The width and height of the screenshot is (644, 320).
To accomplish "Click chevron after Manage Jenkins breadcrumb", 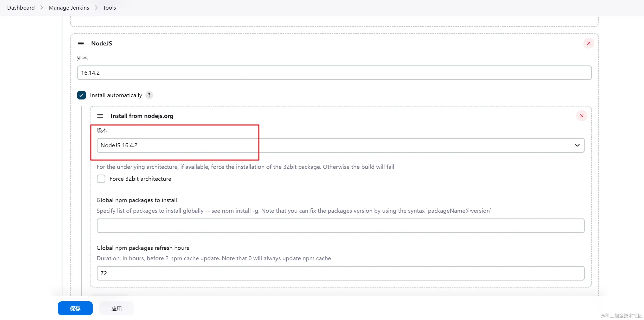I will [x=96, y=8].
